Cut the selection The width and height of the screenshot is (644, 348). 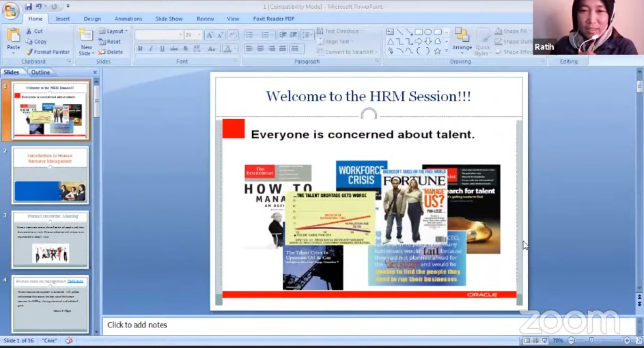tap(34, 31)
